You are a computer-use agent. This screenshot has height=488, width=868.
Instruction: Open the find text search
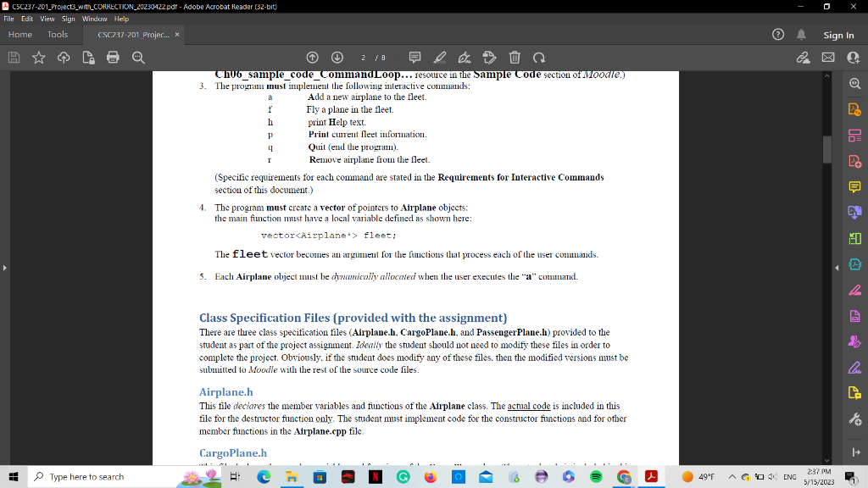pyautogui.click(x=138, y=58)
